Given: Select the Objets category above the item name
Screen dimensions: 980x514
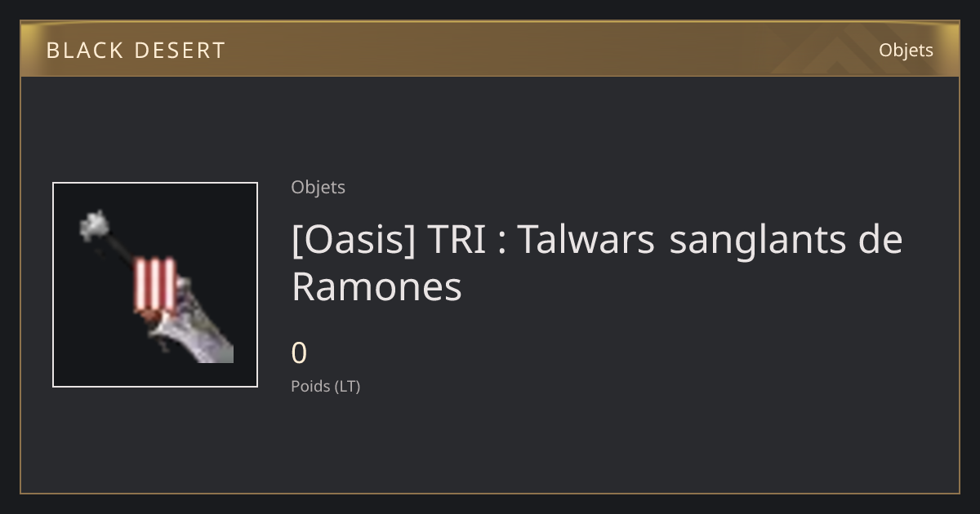Looking at the screenshot, I should click(x=318, y=187).
